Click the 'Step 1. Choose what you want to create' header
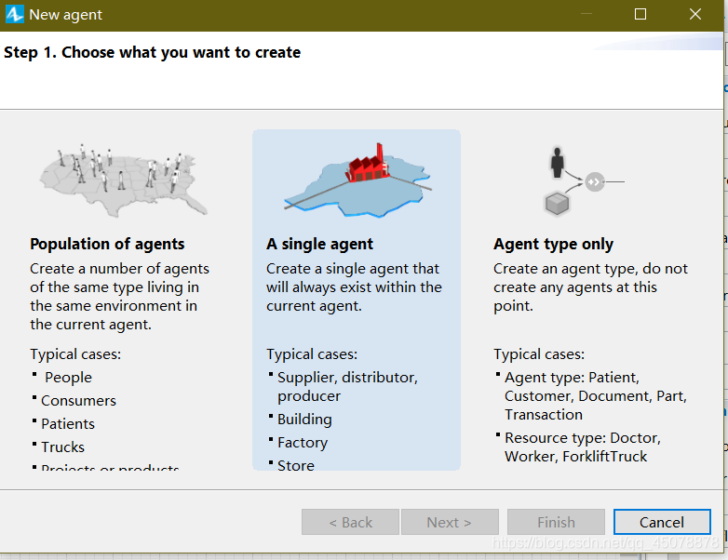728x560 pixels. (153, 52)
